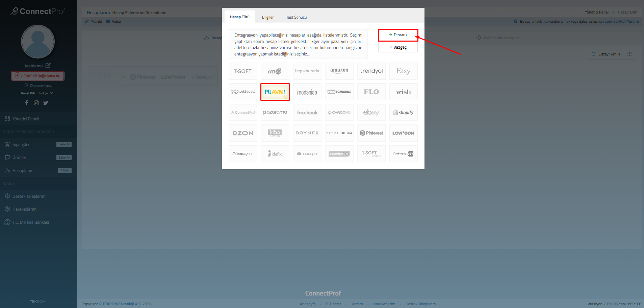Viewport: 644px width, 308px height.
Task: Open the Yönetici Paneli sidebar item
Action: click(x=38, y=119)
